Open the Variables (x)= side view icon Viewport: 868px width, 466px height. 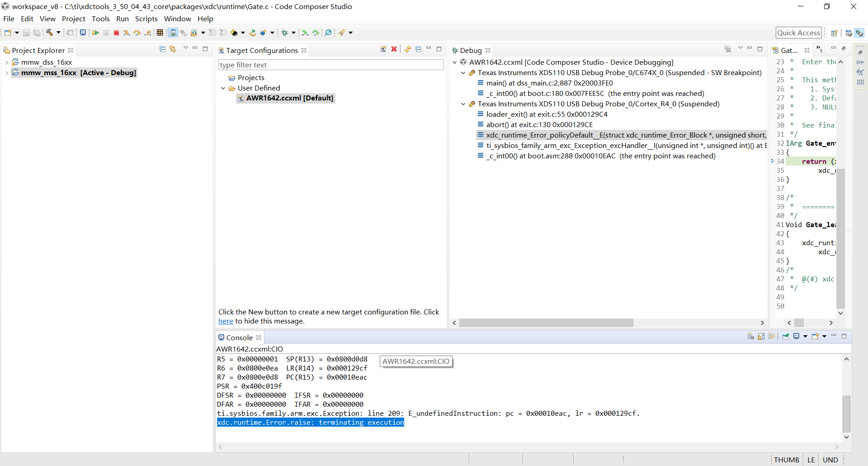pyautogui.click(x=860, y=62)
